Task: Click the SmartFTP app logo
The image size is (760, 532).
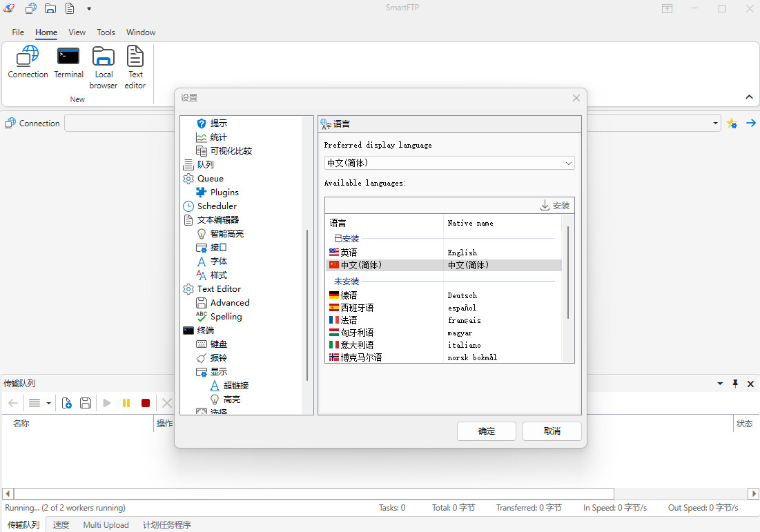Action: (9, 8)
